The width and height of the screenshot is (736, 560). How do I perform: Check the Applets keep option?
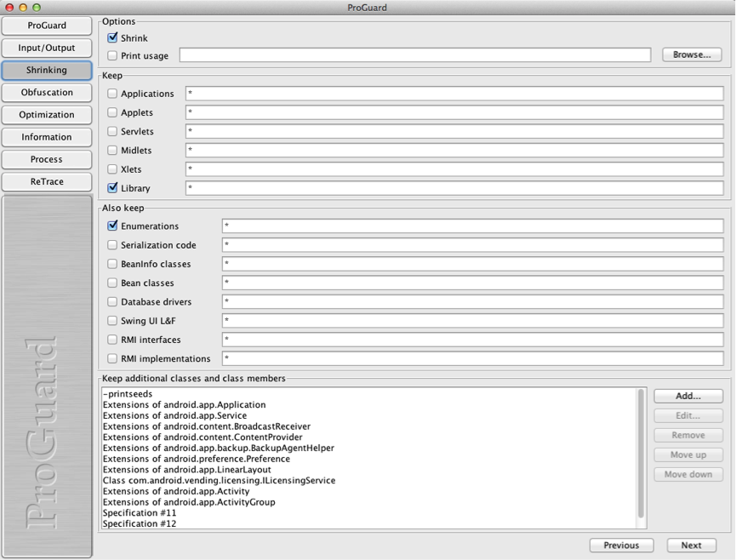(112, 112)
